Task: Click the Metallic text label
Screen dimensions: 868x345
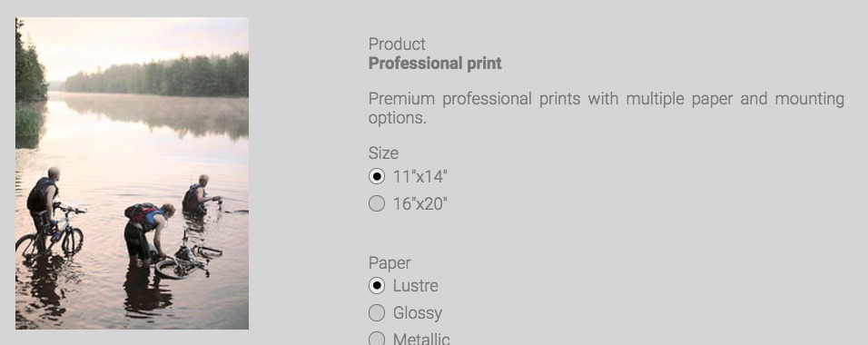Action: [x=421, y=339]
